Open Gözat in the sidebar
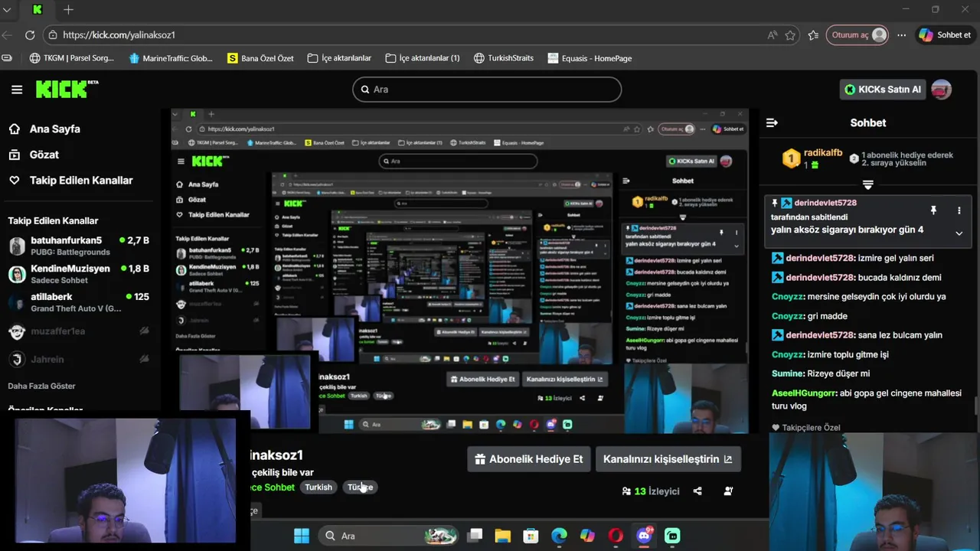 pos(34,155)
